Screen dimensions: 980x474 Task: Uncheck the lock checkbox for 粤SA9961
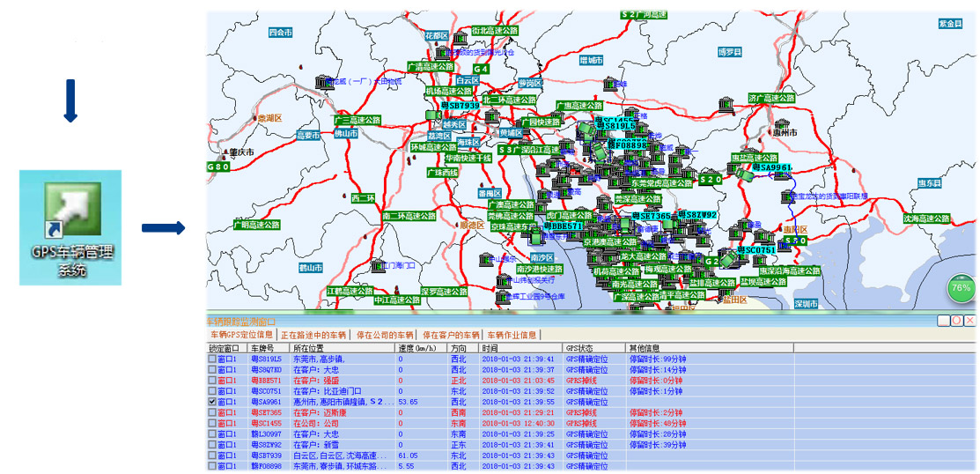point(210,402)
